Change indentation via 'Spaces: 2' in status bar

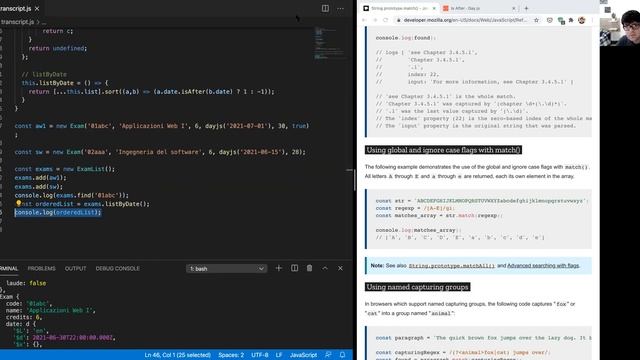231,355
